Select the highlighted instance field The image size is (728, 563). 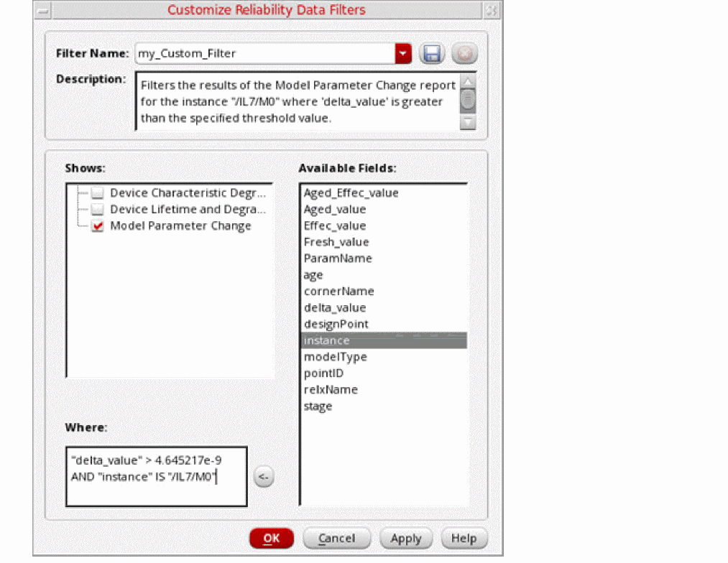click(384, 340)
